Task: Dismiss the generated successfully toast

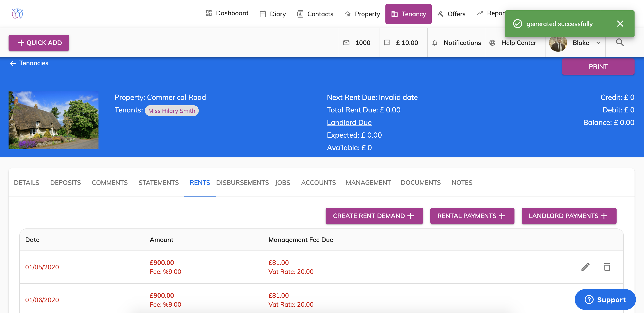Action: tap(620, 24)
